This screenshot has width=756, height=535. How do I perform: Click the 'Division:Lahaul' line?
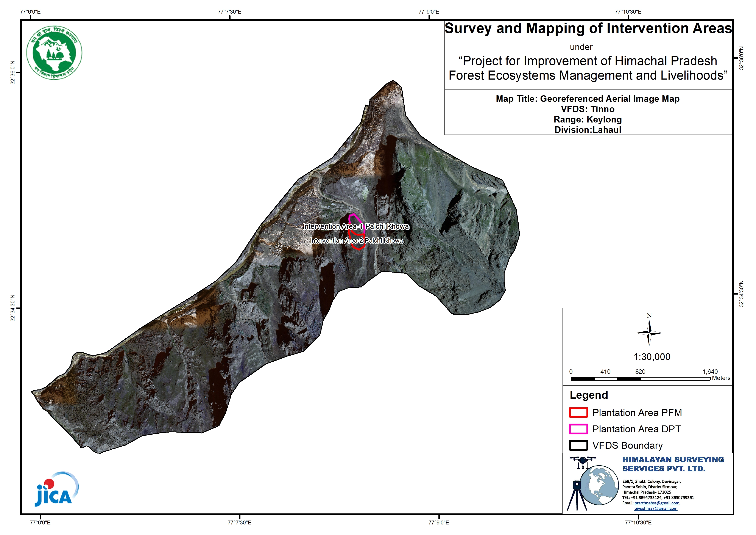click(x=588, y=130)
